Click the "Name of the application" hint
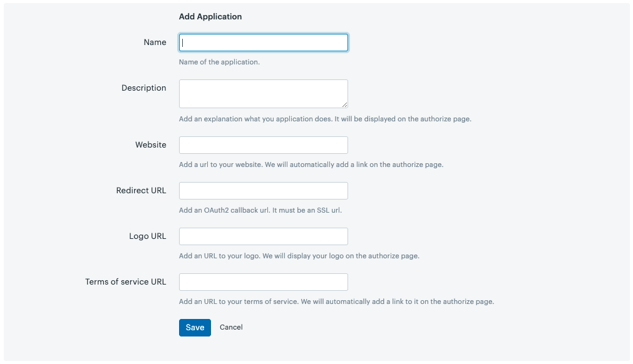The width and height of the screenshot is (633, 364). [219, 63]
